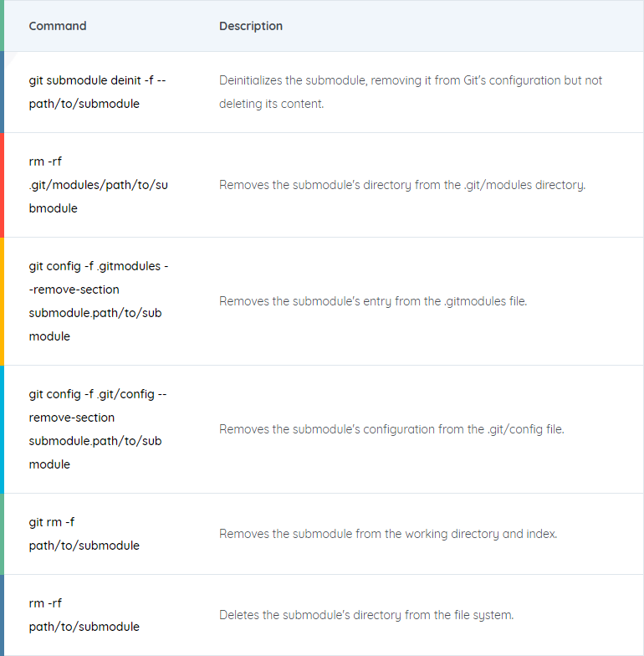Click the blue stripe beside deinit row
The image size is (644, 656).
coord(2,92)
